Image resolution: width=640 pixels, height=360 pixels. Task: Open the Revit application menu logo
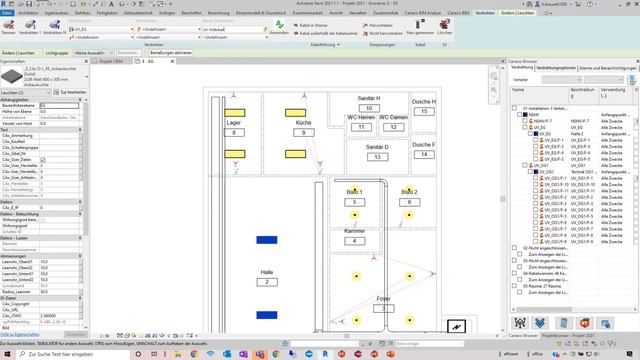click(x=4, y=4)
